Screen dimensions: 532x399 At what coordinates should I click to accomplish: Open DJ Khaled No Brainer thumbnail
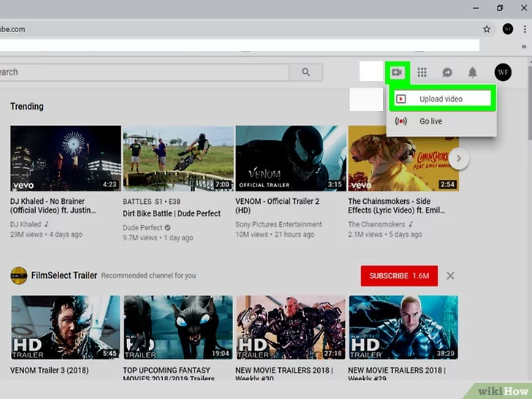[66, 159]
